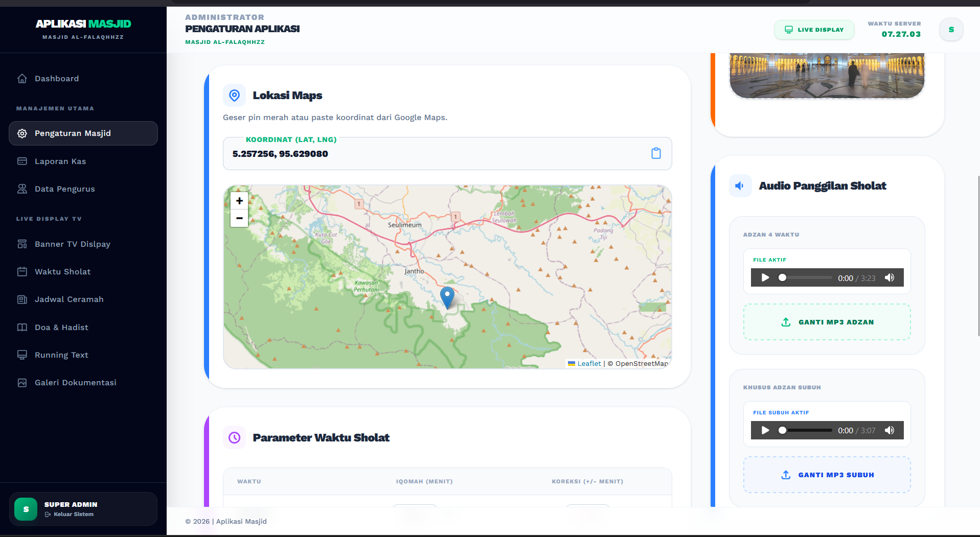Open Waktu Sholat menu
This screenshot has width=980, height=537.
tap(83, 272)
